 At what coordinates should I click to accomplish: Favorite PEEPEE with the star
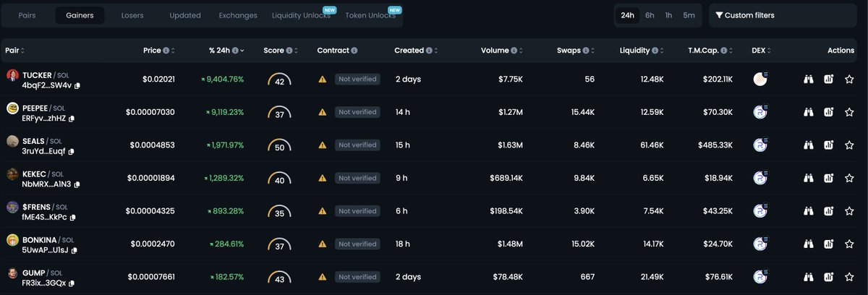click(x=849, y=112)
